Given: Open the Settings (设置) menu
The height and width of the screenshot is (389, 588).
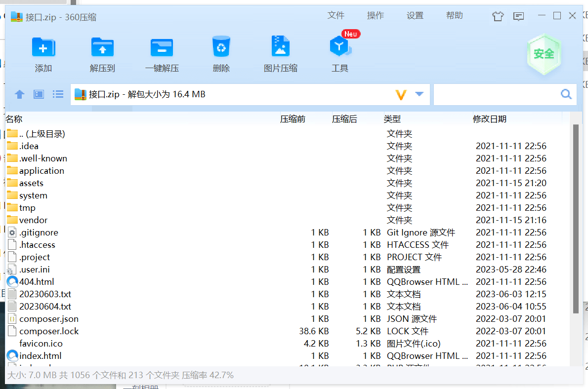Looking at the screenshot, I should pos(415,16).
